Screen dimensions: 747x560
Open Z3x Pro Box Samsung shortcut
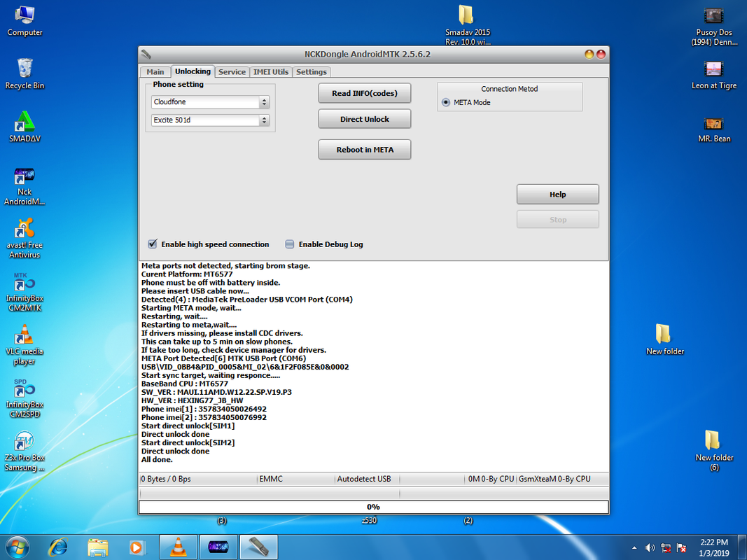coord(25,451)
